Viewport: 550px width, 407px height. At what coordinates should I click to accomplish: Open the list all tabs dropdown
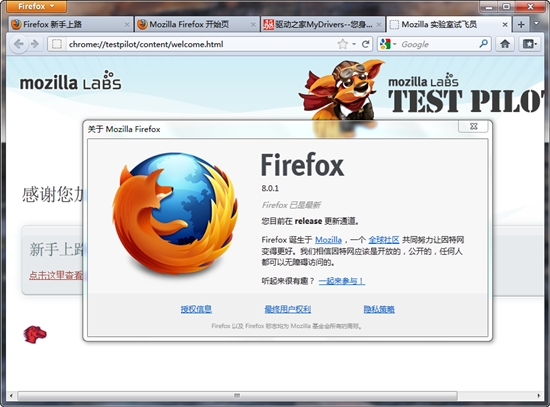[536, 24]
